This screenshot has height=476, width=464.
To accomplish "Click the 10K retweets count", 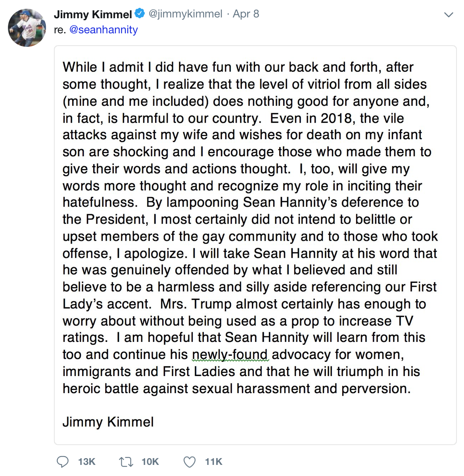I will 150,462.
